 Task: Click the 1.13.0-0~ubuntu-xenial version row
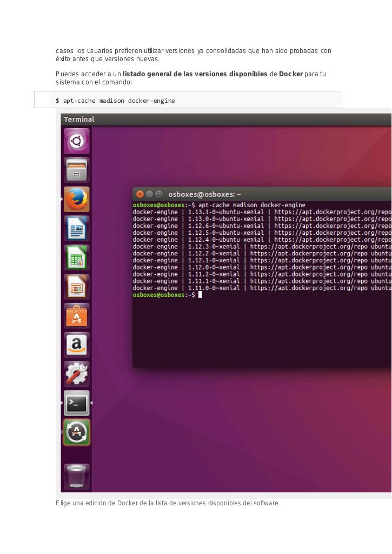262,219
